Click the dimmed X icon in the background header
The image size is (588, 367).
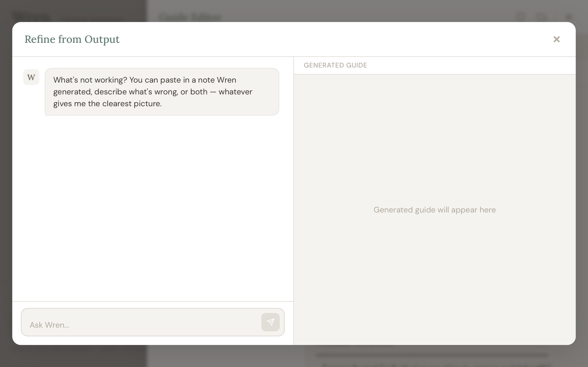(569, 17)
